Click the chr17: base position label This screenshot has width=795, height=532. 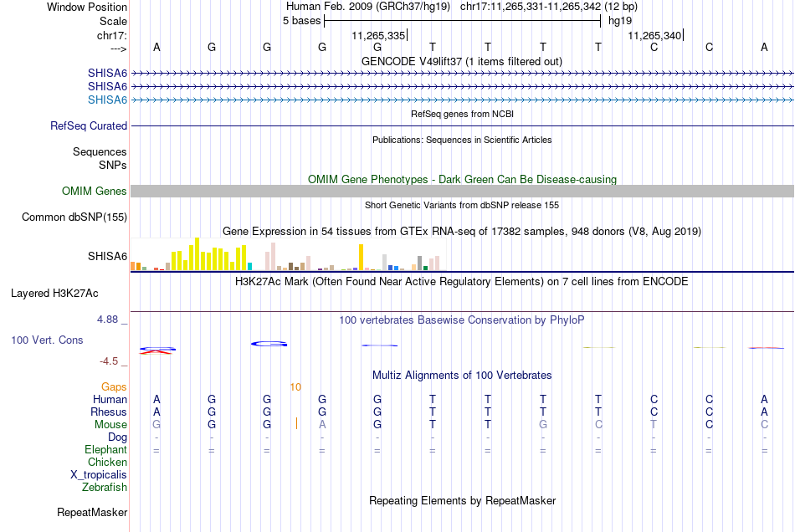point(111,35)
